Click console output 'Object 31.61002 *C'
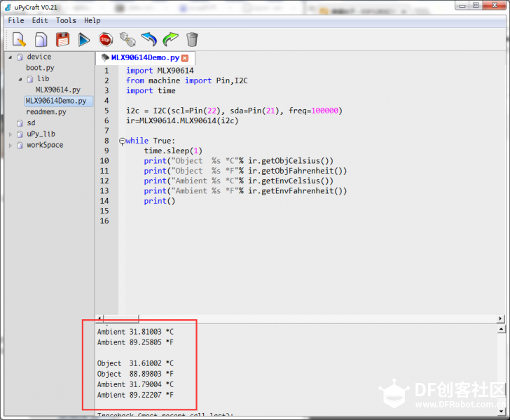 (x=135, y=363)
